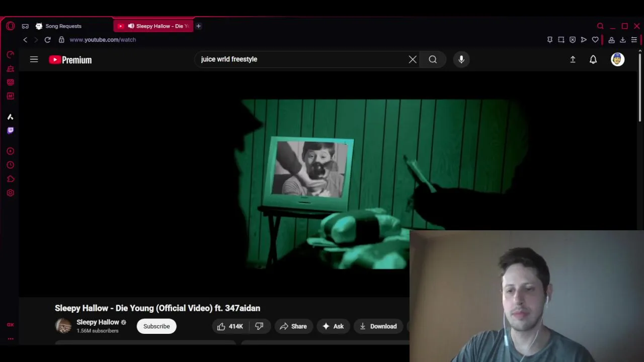Screen dimensions: 644x362
Task: Open Opera easy setup sliders icon
Action: (x=634, y=40)
